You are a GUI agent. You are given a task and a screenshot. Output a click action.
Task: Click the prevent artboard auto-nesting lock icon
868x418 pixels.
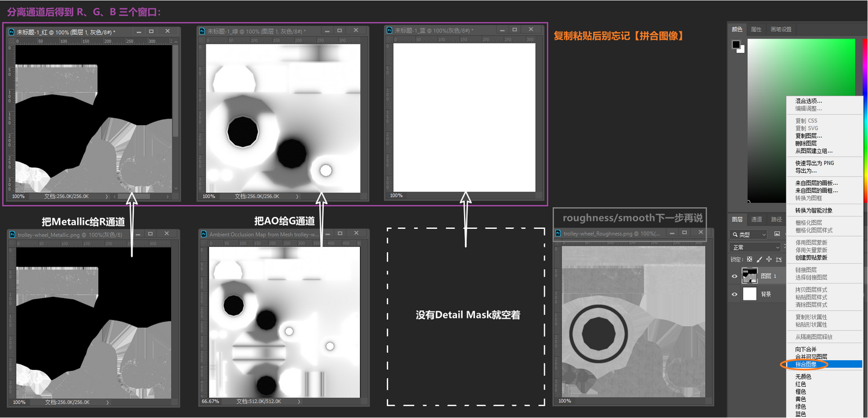point(779,260)
